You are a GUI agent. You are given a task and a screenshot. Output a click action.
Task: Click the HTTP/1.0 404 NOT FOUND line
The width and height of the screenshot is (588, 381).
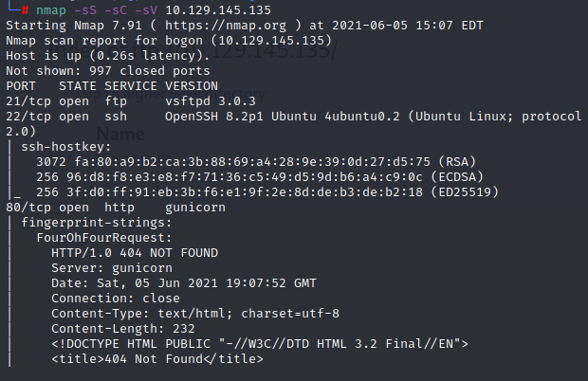135,253
